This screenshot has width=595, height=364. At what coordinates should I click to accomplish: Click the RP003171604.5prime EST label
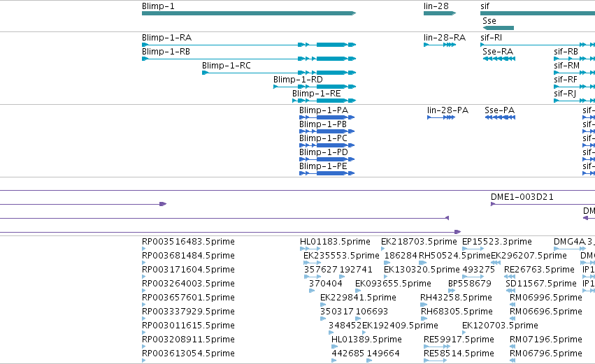coord(188,270)
